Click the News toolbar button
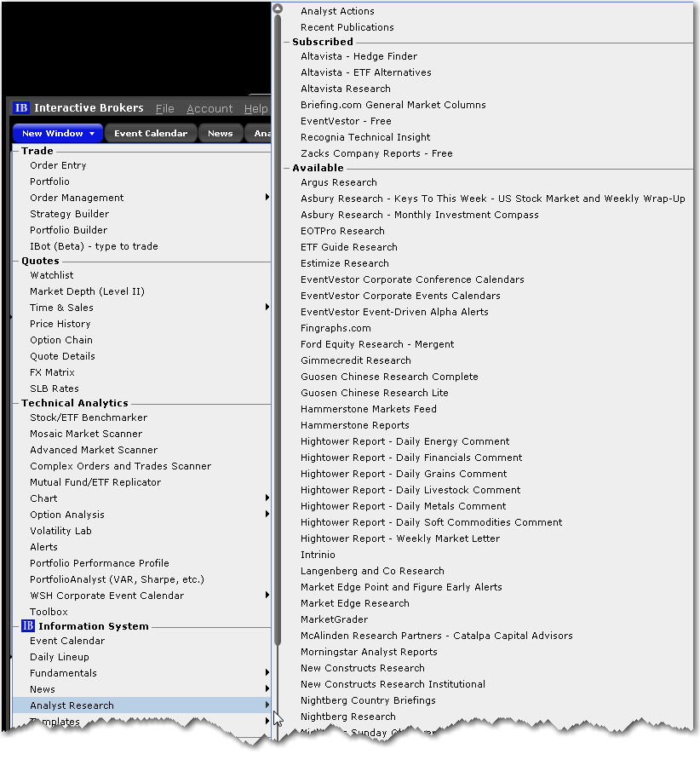 pos(221,133)
